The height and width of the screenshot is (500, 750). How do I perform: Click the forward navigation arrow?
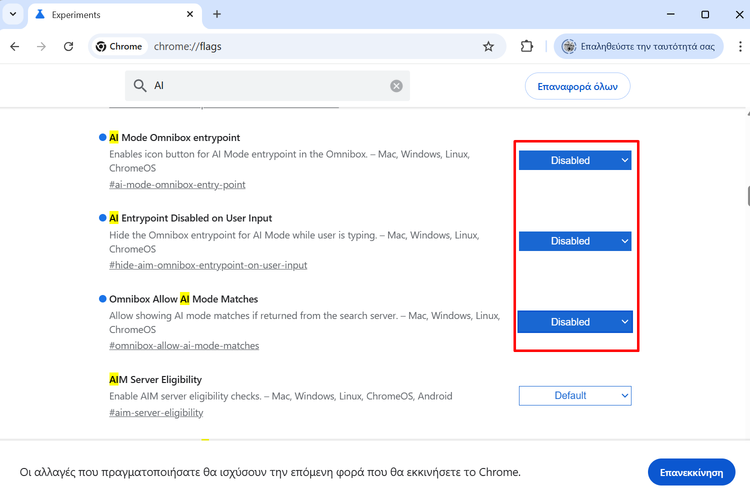click(x=42, y=46)
